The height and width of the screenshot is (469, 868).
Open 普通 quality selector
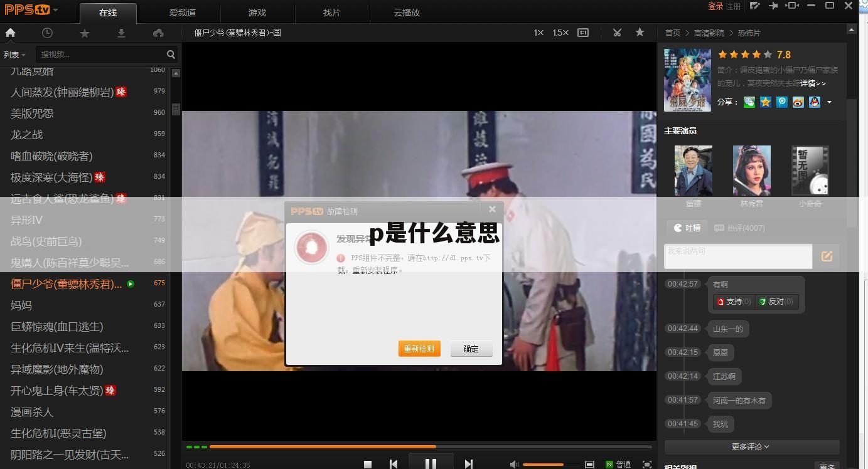[619, 464]
